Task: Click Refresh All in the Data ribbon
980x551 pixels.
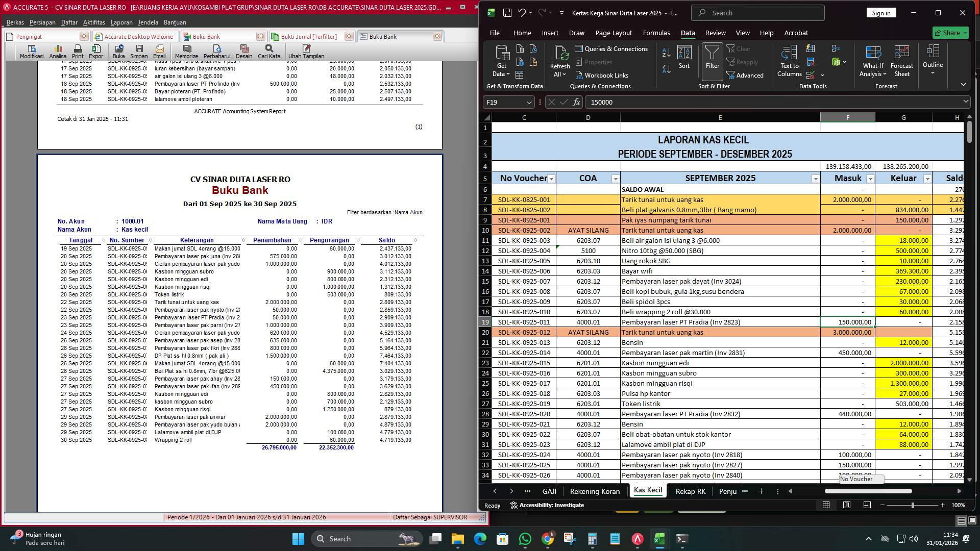Action: pos(560,61)
